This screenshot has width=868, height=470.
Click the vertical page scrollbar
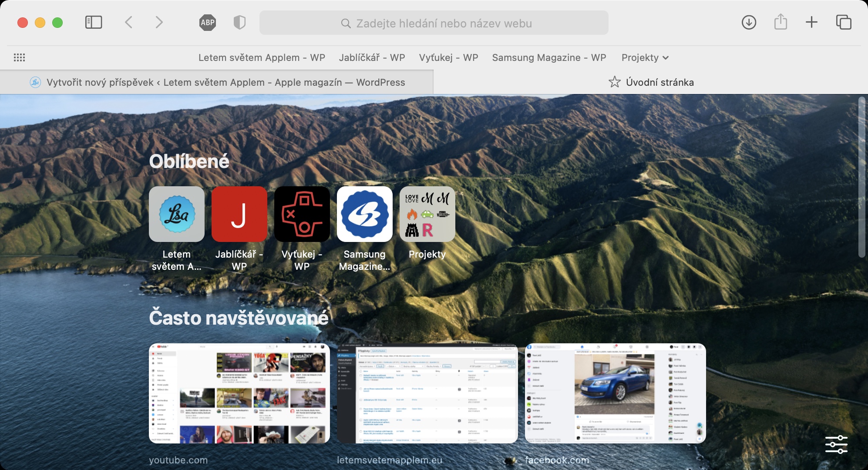coord(861,178)
